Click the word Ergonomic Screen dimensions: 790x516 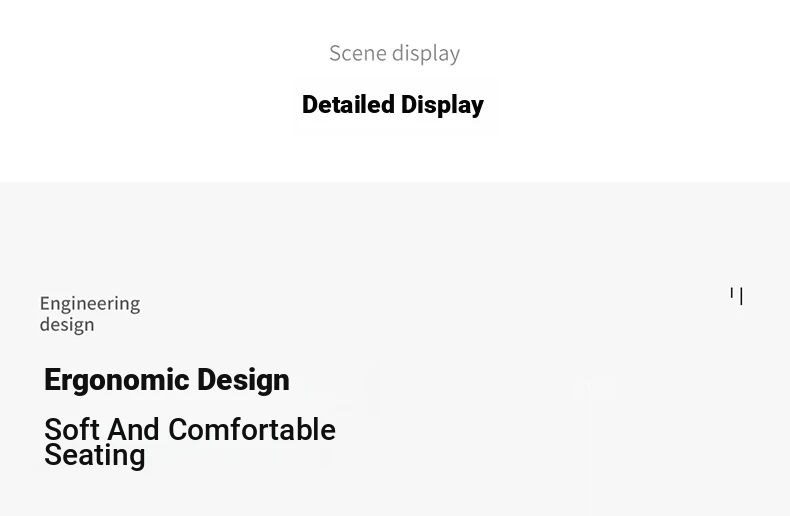point(117,380)
